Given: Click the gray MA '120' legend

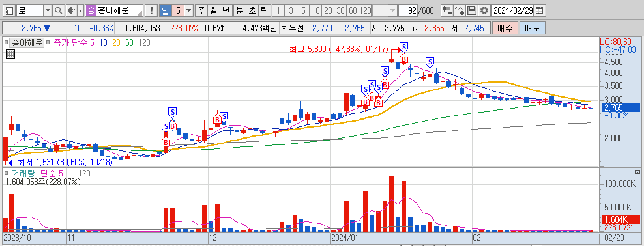Looking at the screenshot, I should (x=144, y=42).
